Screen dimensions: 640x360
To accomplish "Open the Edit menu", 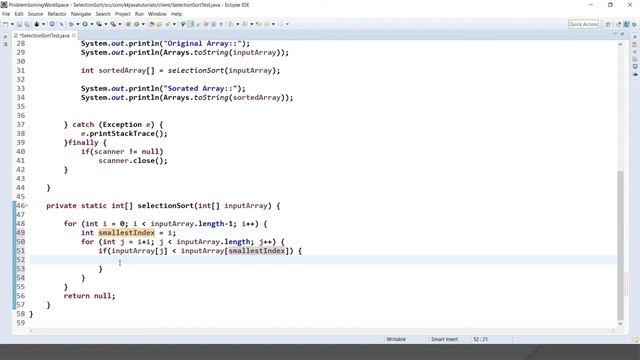I will [x=19, y=14].
